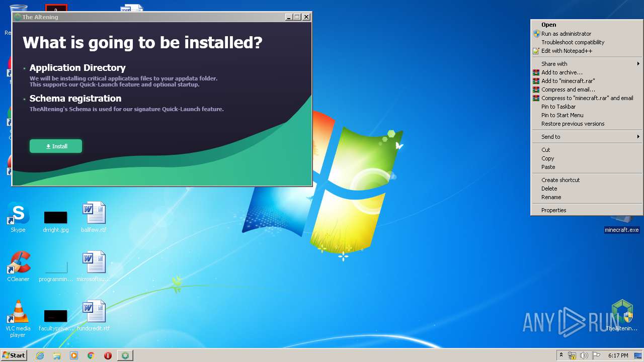Click the "Schema registration" heading
The width and height of the screenshot is (644, 362).
[75, 99]
